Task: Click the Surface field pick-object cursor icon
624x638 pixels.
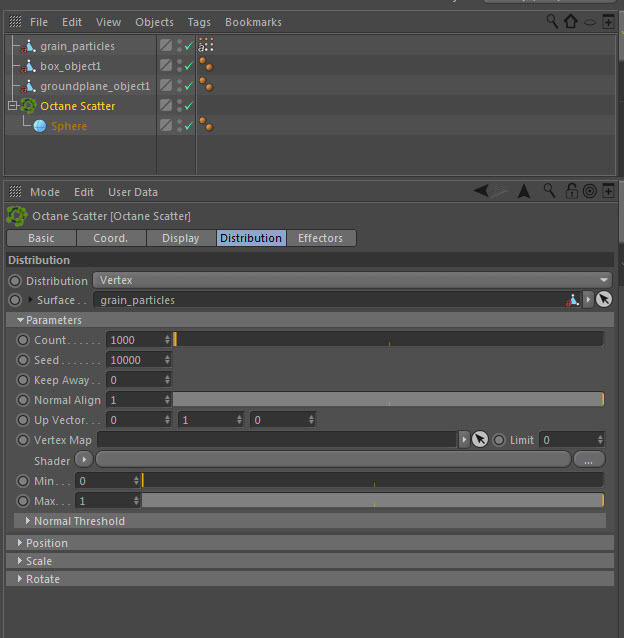Action: [604, 299]
